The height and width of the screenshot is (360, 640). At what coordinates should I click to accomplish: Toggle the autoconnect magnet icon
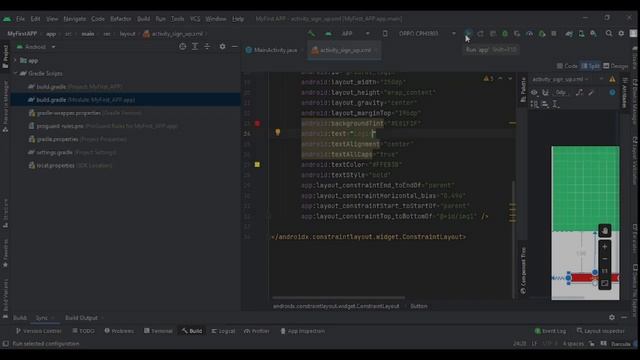[545, 93]
